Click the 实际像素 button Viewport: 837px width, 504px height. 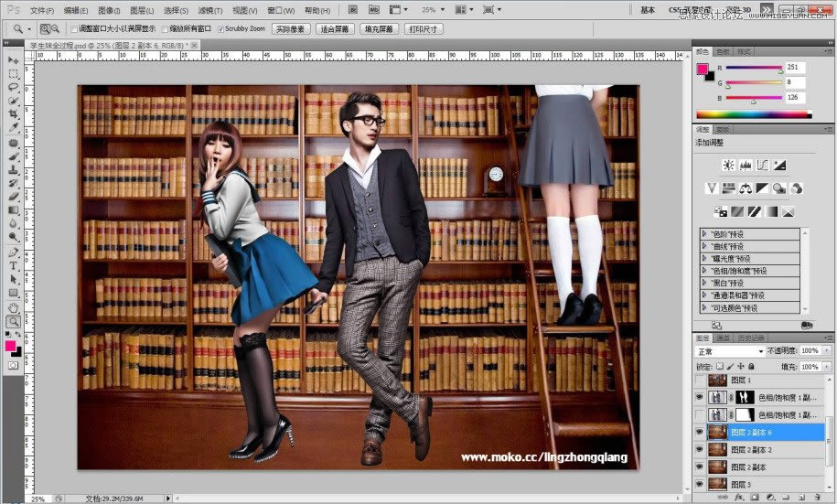coord(290,29)
